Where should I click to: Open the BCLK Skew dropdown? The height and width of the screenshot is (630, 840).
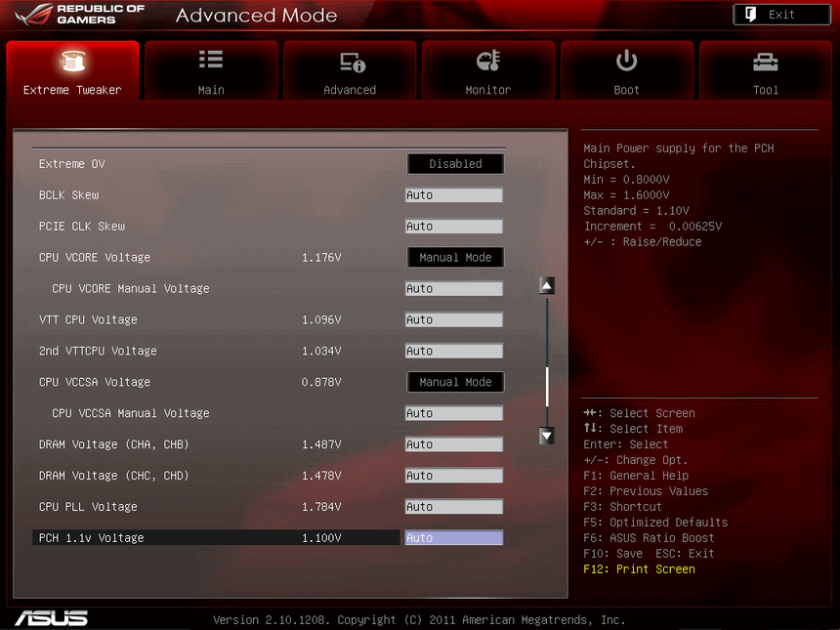tap(455, 194)
